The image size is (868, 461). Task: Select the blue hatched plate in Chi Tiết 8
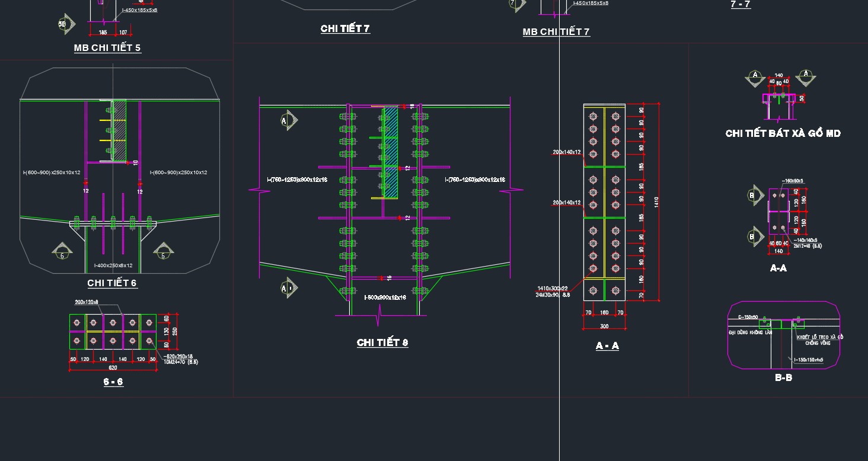(x=391, y=152)
